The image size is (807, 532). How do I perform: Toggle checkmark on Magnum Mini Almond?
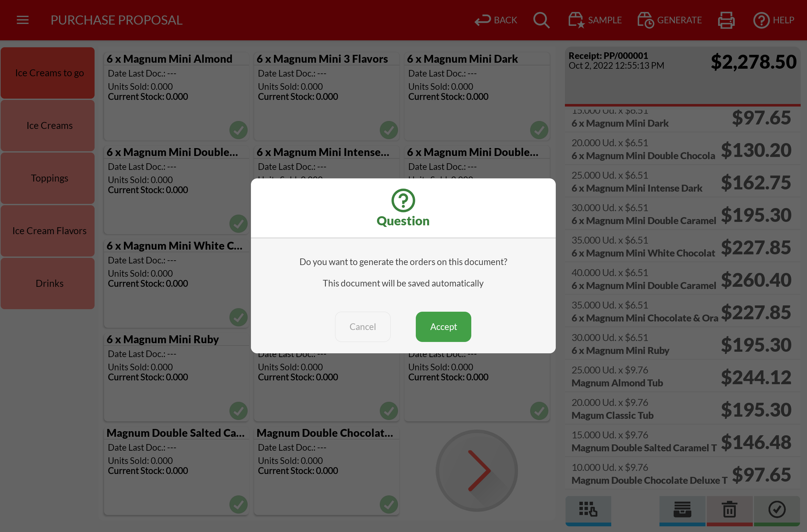pos(238,130)
